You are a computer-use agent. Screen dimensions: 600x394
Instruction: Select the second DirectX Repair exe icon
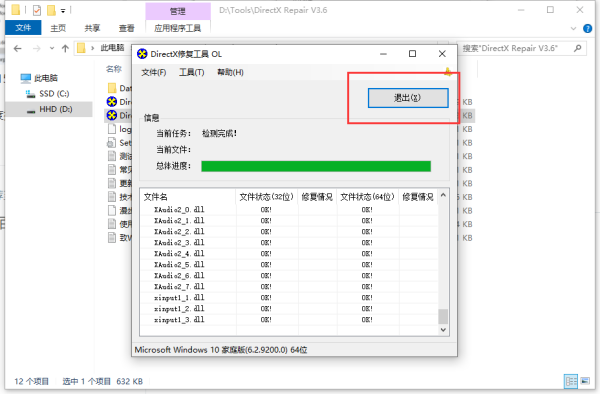pos(112,115)
